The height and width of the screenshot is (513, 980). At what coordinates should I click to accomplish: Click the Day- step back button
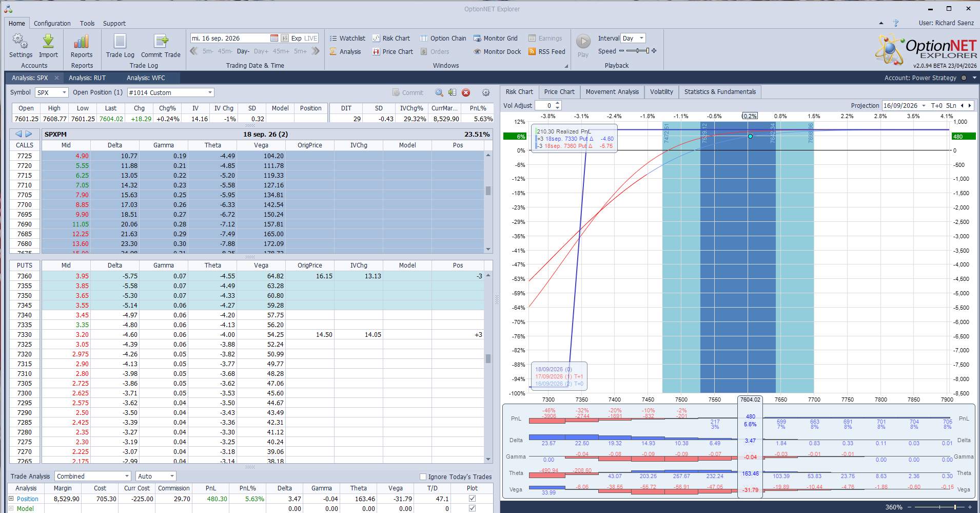click(243, 51)
